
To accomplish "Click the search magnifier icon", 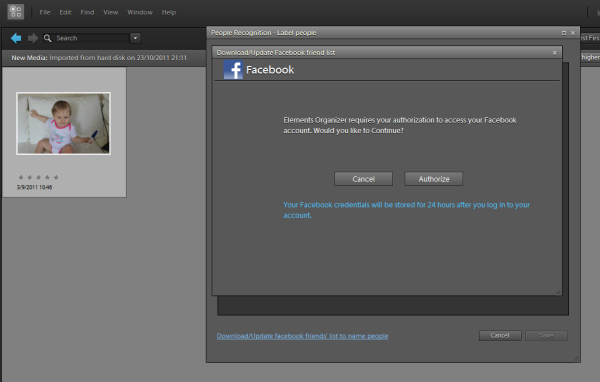I will pos(47,38).
